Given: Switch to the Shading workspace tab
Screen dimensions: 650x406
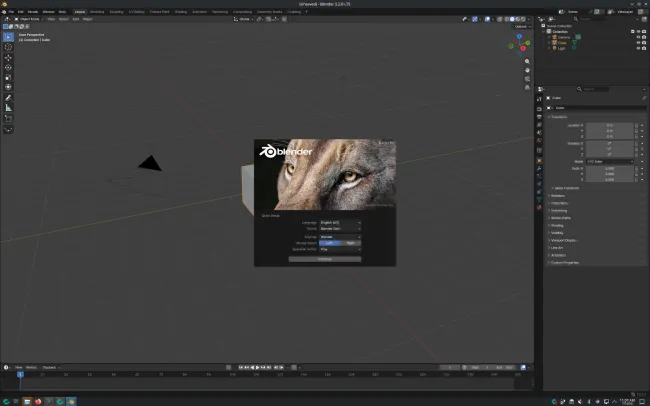Looking at the screenshot, I should [181, 12].
